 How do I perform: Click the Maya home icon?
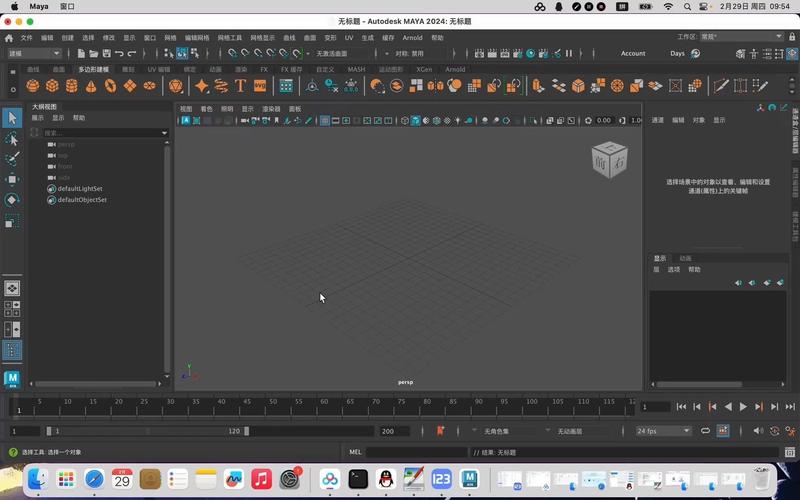pyautogui.click(x=8, y=38)
